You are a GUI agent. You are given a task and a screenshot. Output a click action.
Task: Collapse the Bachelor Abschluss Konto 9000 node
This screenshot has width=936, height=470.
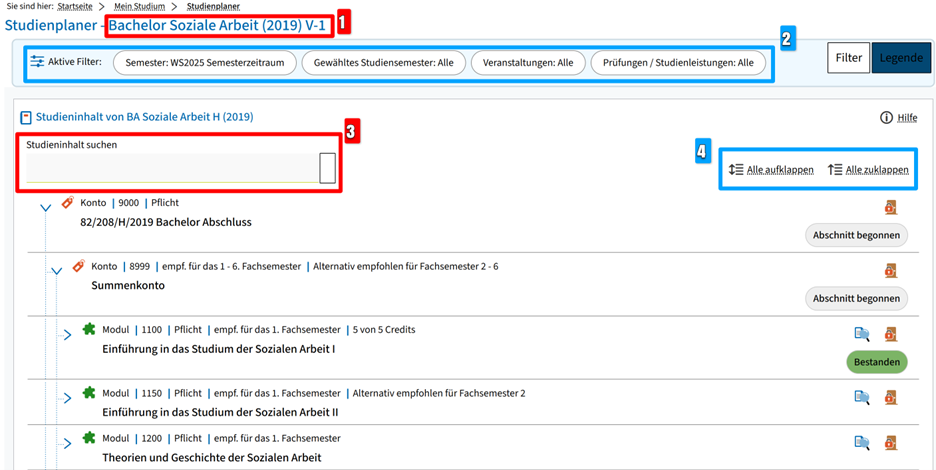45,207
